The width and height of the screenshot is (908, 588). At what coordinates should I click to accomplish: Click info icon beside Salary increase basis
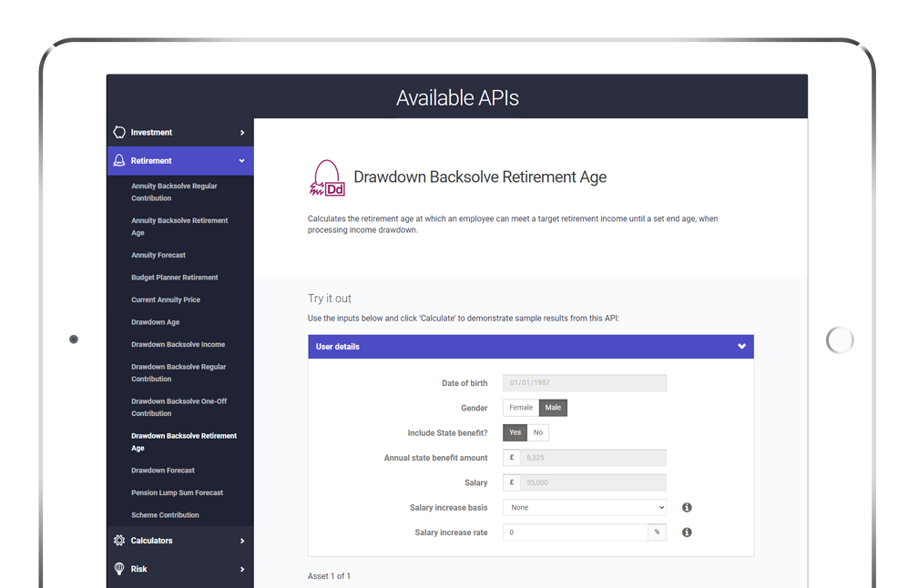687,508
